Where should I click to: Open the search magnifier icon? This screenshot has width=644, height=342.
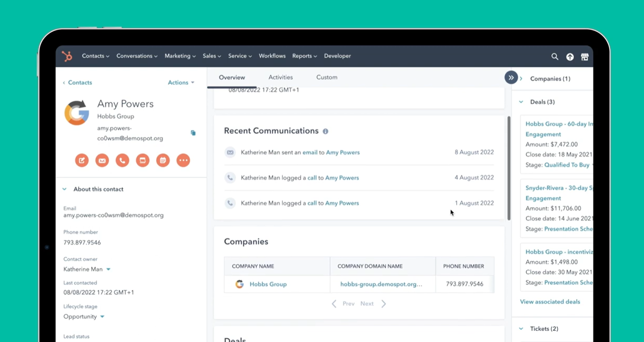click(555, 56)
